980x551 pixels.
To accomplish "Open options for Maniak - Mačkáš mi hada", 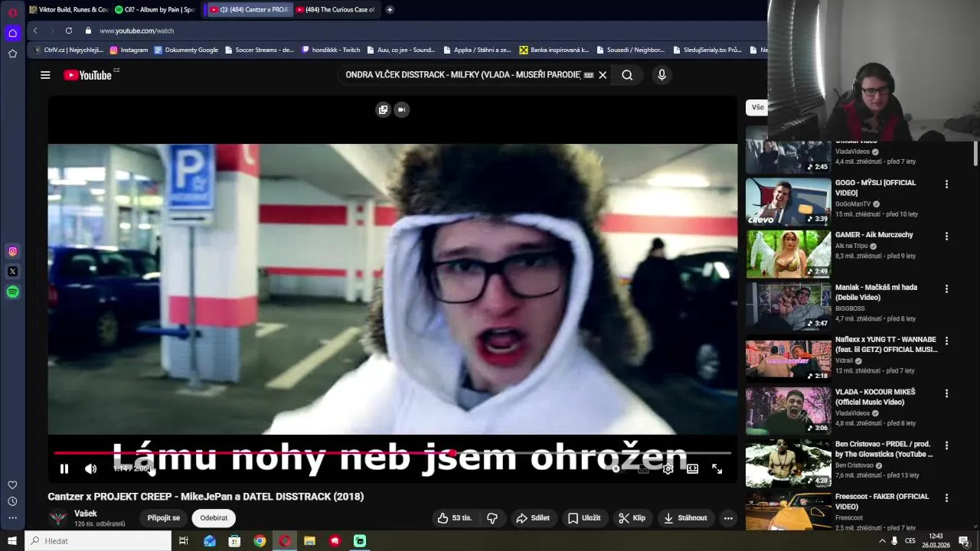I will 946,289.
